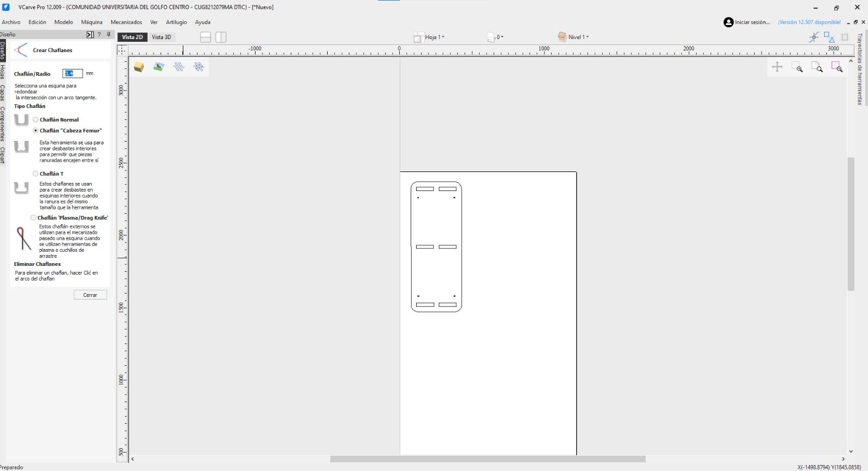868x471 pixels.
Task: Click the vertical scrollbar thumb beside canvas
Action: pyautogui.click(x=851, y=224)
